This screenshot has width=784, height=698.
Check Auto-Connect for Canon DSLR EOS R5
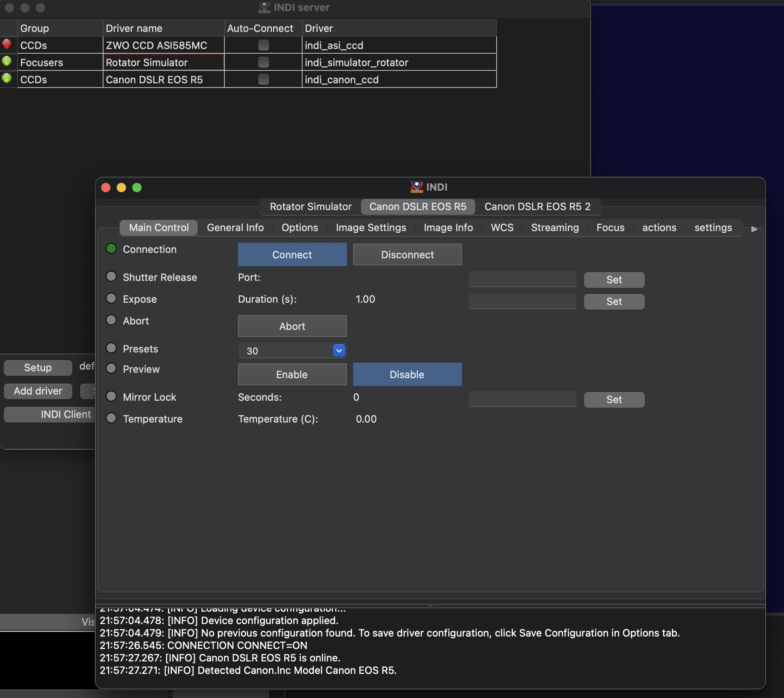[x=263, y=79]
